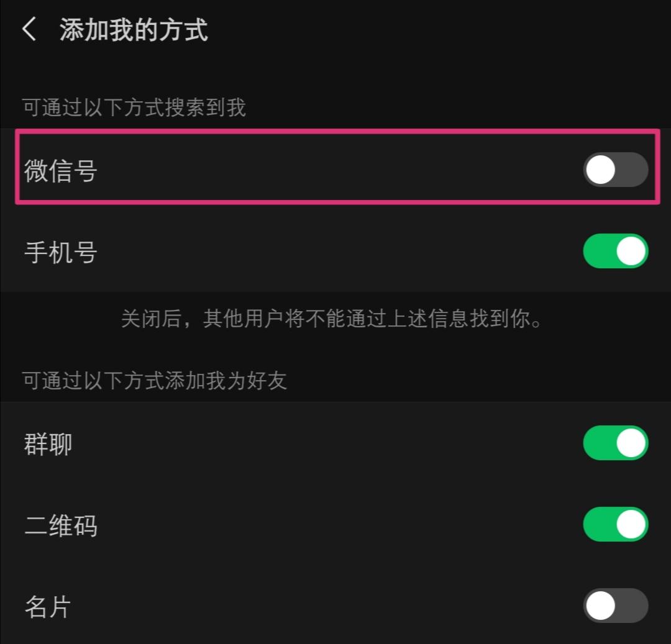This screenshot has width=671, height=644.
Task: Tap the 群聊 list row
Action: (249, 445)
